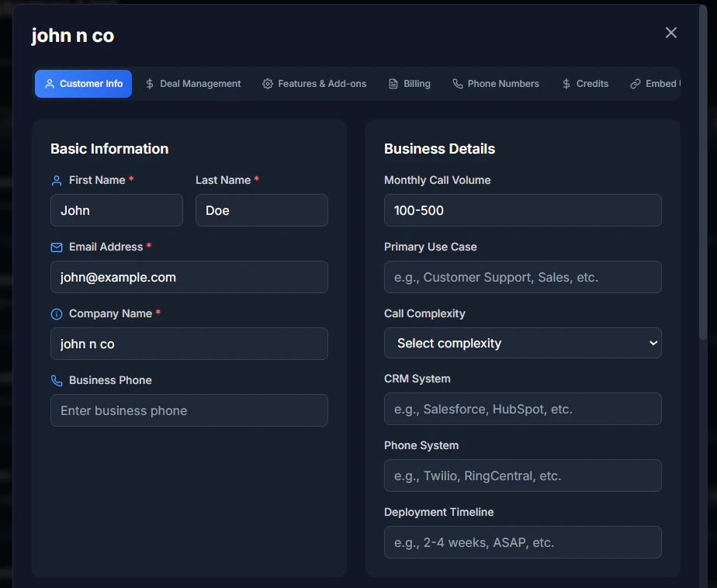The image size is (717, 588).
Task: Click the Primary Use Case input field
Action: [522, 277]
